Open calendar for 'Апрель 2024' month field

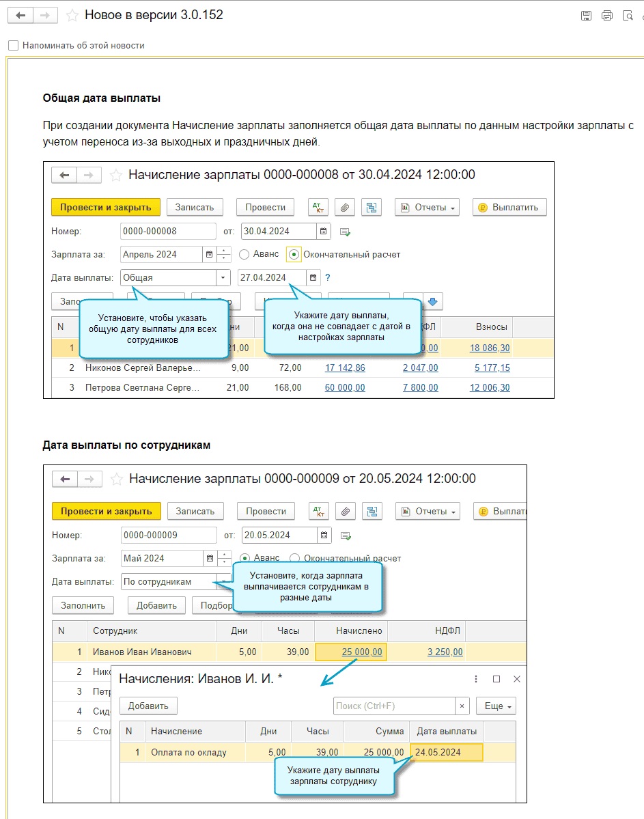pos(209,254)
